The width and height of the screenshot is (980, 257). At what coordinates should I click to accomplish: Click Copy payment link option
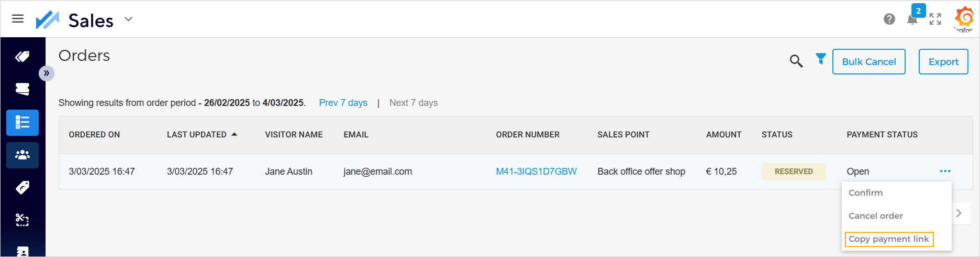tap(888, 239)
